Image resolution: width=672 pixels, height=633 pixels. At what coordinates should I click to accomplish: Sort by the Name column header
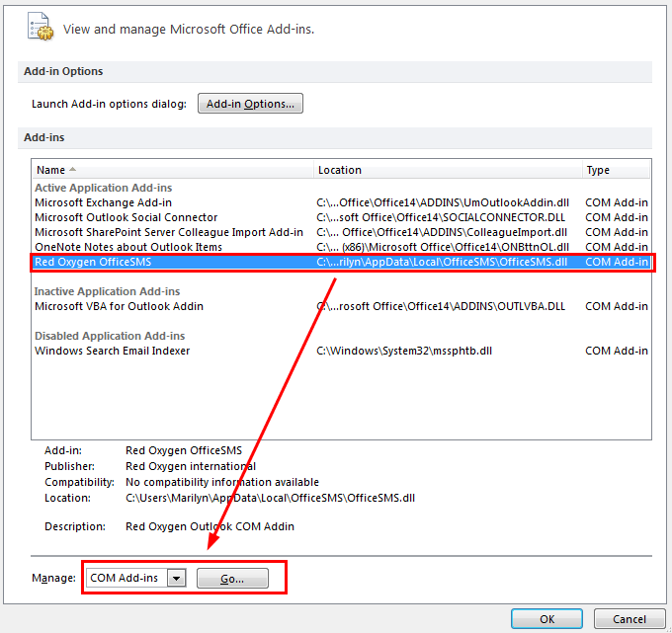tap(173, 170)
